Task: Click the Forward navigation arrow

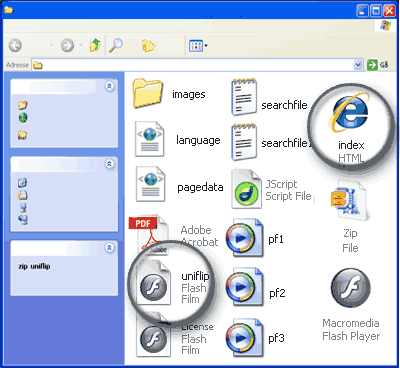Action: tap(67, 45)
